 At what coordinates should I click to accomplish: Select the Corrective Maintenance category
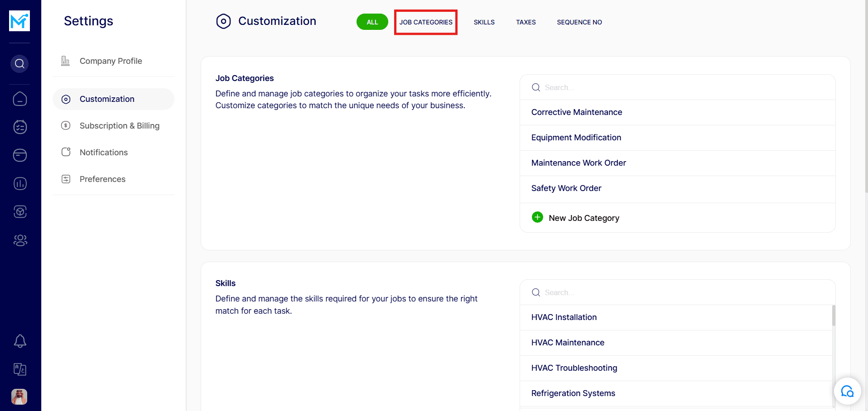tap(576, 112)
